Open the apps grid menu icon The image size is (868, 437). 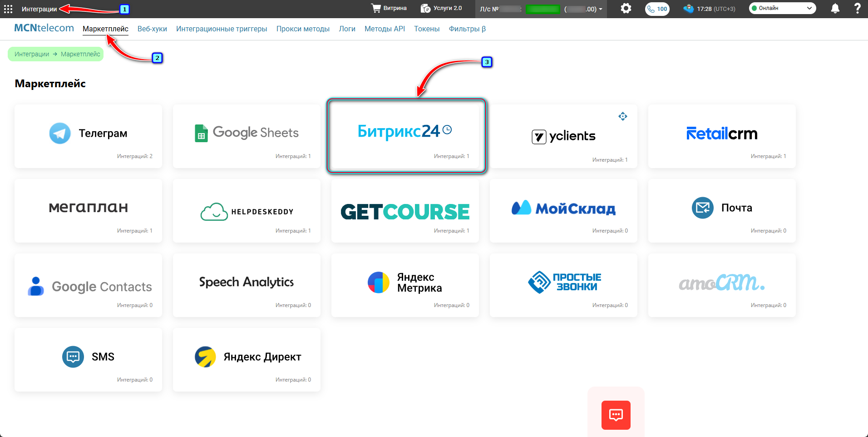tap(8, 9)
